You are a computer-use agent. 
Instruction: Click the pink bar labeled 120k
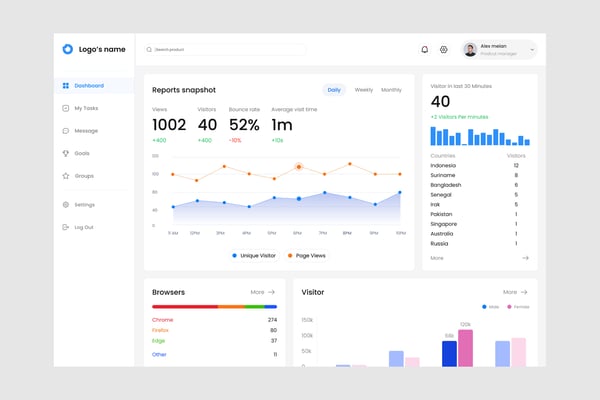point(465,348)
